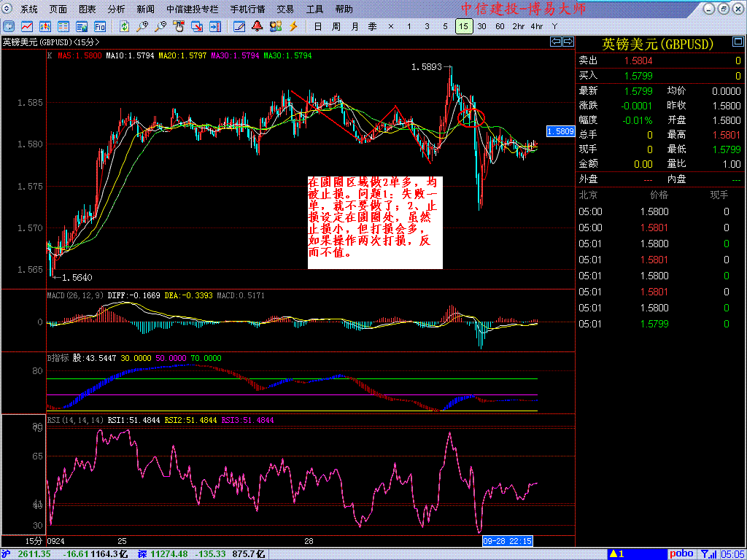The width and height of the screenshot is (747, 560).
Task: Open the red alarm bell alert icon
Action: coord(258,27)
